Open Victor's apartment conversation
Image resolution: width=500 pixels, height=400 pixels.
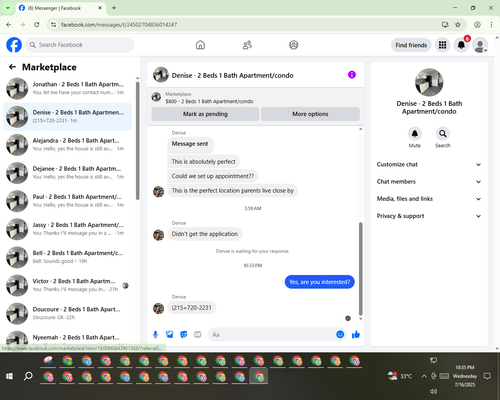coord(68,285)
